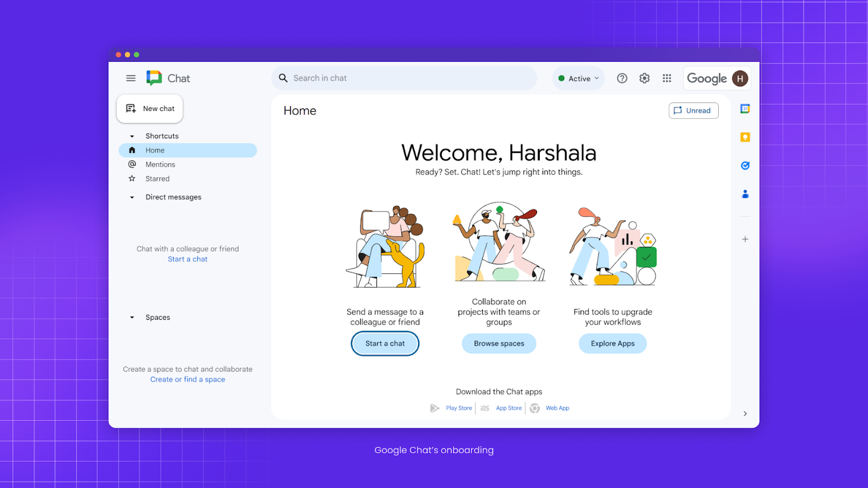The width and height of the screenshot is (868, 488).
Task: Click the workflow tools illustration
Action: [613, 246]
